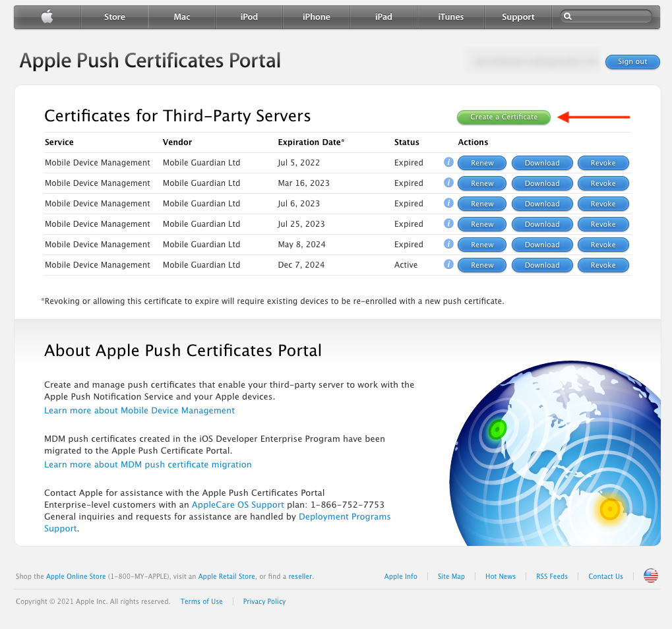Click the Service column header
This screenshot has width=672, height=629.
(59, 142)
